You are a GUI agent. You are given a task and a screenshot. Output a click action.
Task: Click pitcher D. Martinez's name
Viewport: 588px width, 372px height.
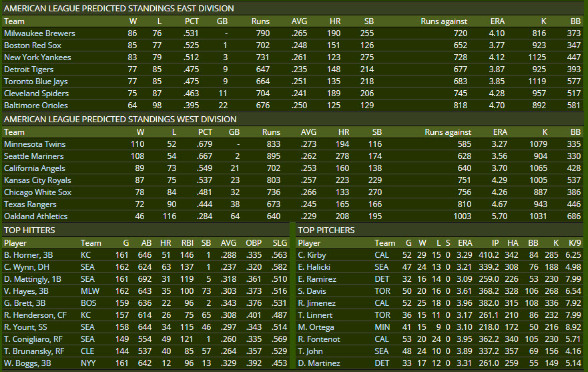click(318, 363)
